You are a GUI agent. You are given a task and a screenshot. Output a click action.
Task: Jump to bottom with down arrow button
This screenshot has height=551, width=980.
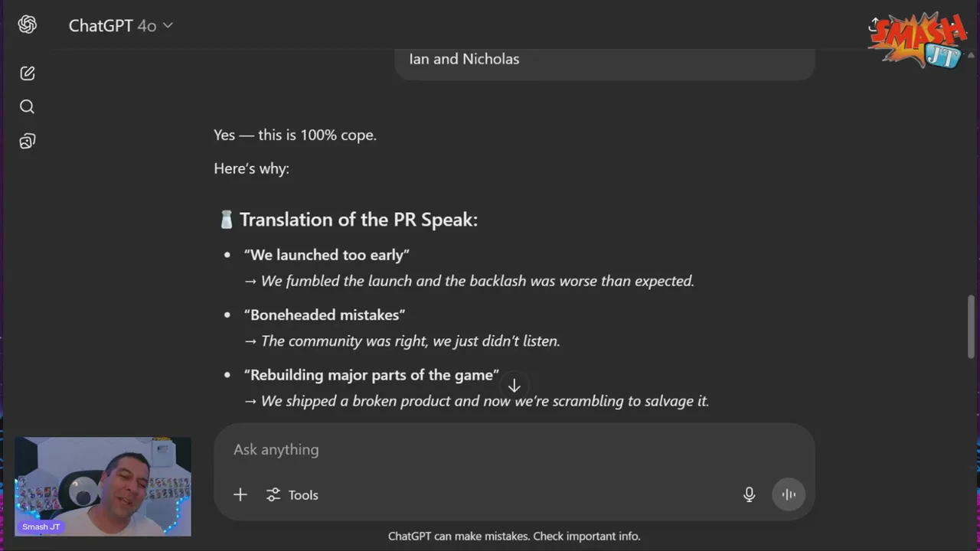point(514,386)
